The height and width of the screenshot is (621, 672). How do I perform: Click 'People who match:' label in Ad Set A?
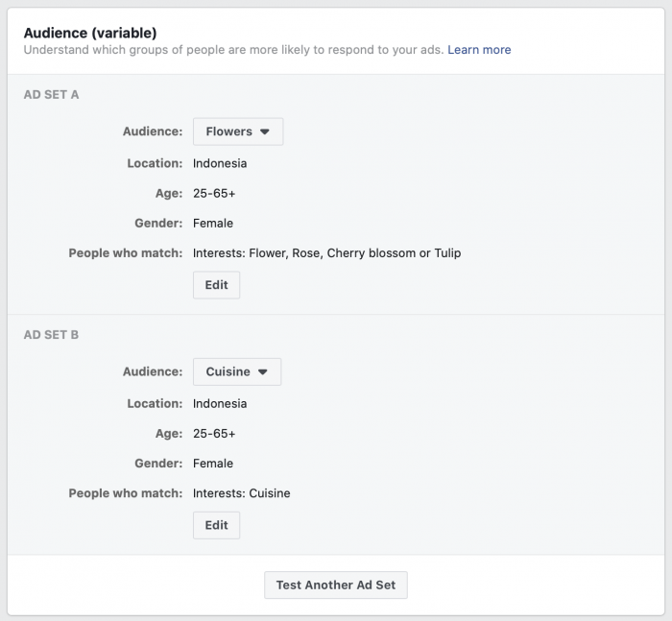coord(126,253)
